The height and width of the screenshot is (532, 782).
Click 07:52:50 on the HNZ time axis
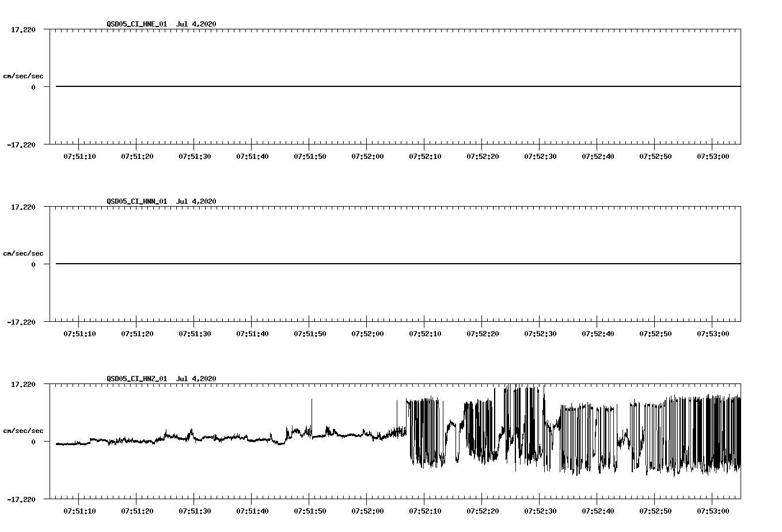(x=655, y=511)
